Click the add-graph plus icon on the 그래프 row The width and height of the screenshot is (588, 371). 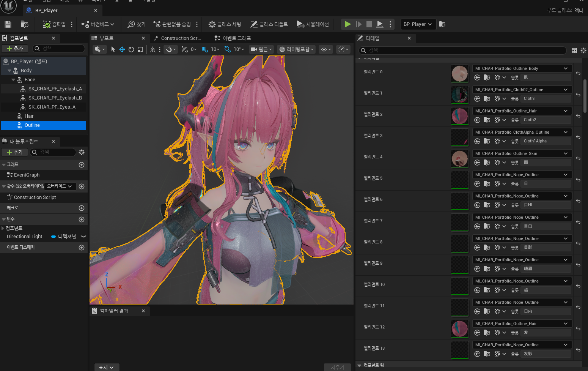click(x=82, y=165)
